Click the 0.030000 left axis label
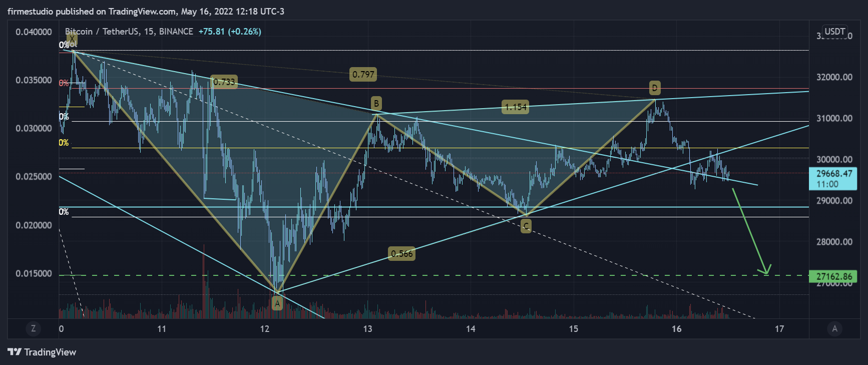This screenshot has width=868, height=365. point(34,129)
